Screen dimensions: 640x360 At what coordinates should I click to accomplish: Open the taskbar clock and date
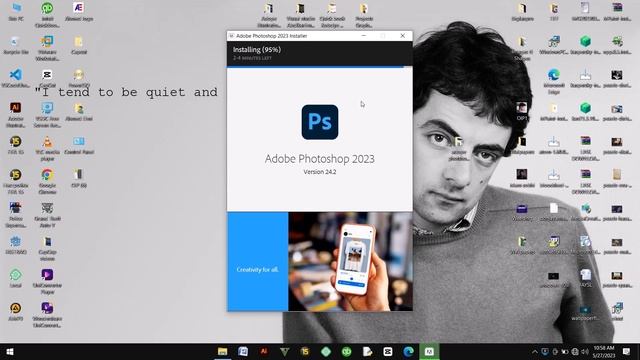(x=604, y=351)
